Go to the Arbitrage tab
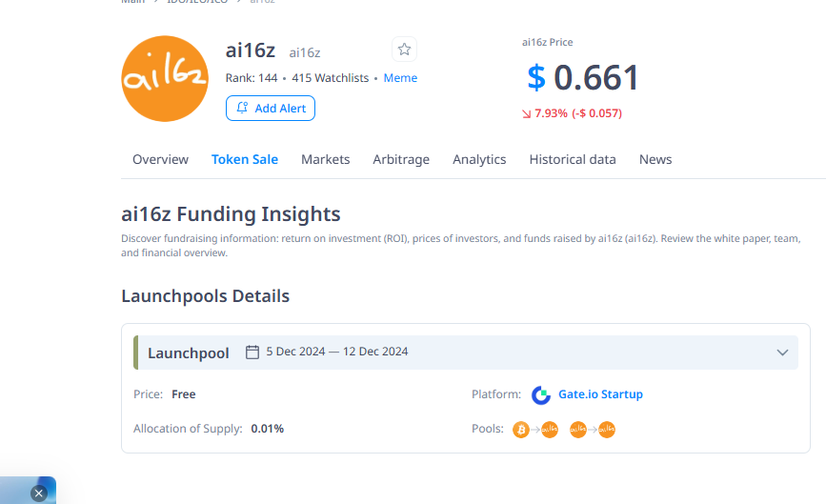The width and height of the screenshot is (826, 504). (401, 159)
